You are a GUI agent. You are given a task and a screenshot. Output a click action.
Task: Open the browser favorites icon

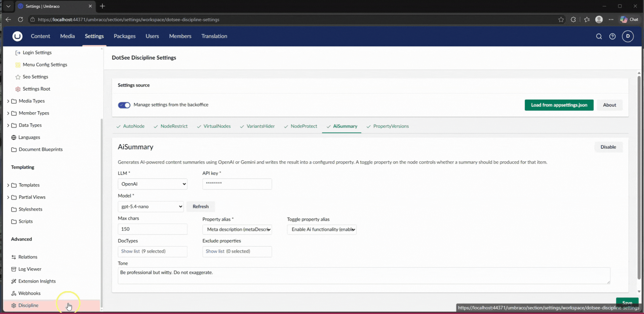(587, 19)
